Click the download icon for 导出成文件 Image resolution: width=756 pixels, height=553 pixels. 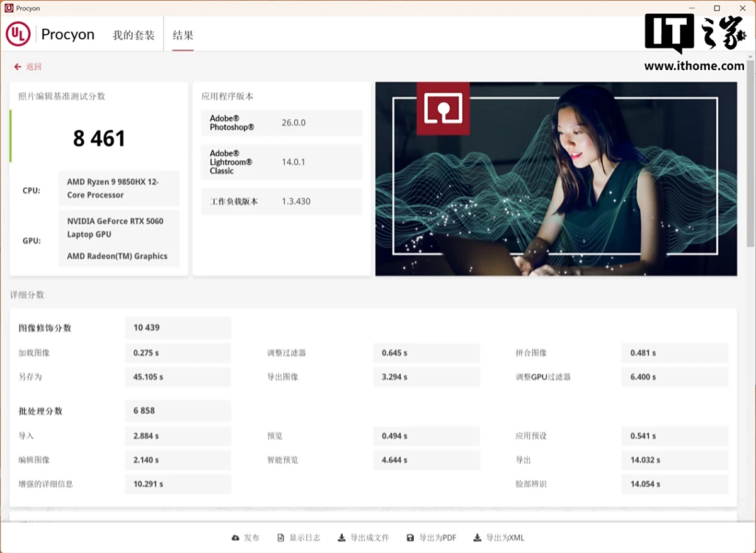click(341, 538)
